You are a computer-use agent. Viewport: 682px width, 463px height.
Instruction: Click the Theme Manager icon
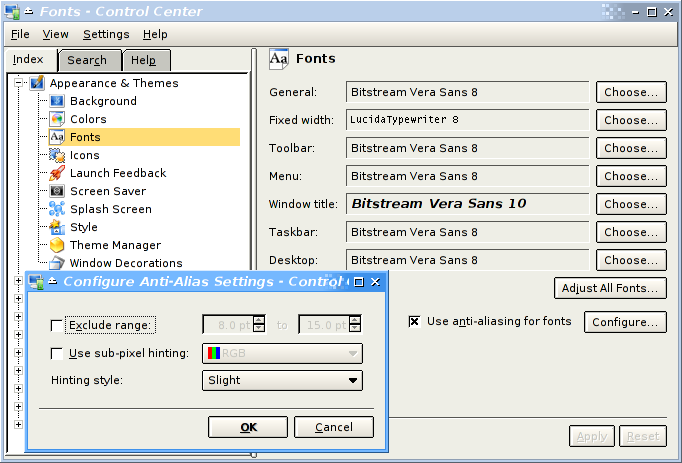pyautogui.click(x=57, y=245)
